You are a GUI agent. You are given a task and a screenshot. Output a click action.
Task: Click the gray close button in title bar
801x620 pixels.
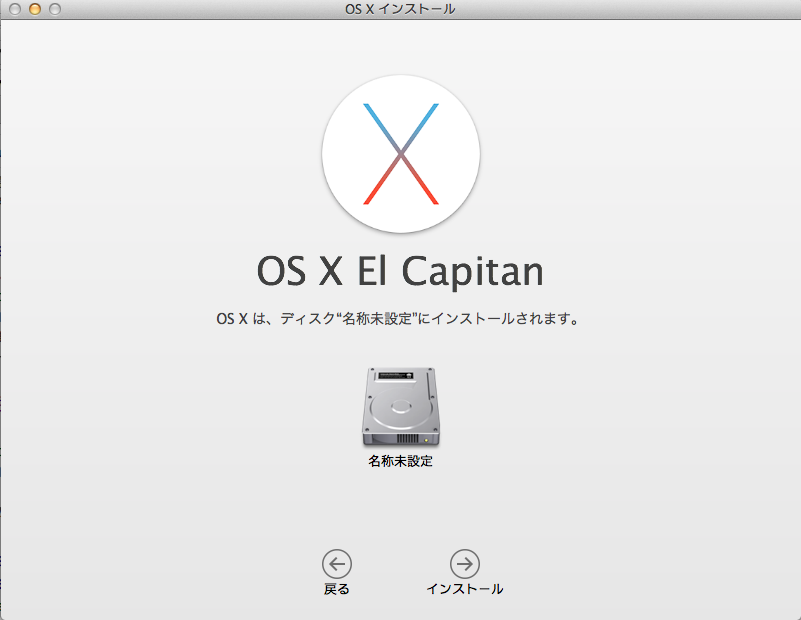pyautogui.click(x=15, y=9)
